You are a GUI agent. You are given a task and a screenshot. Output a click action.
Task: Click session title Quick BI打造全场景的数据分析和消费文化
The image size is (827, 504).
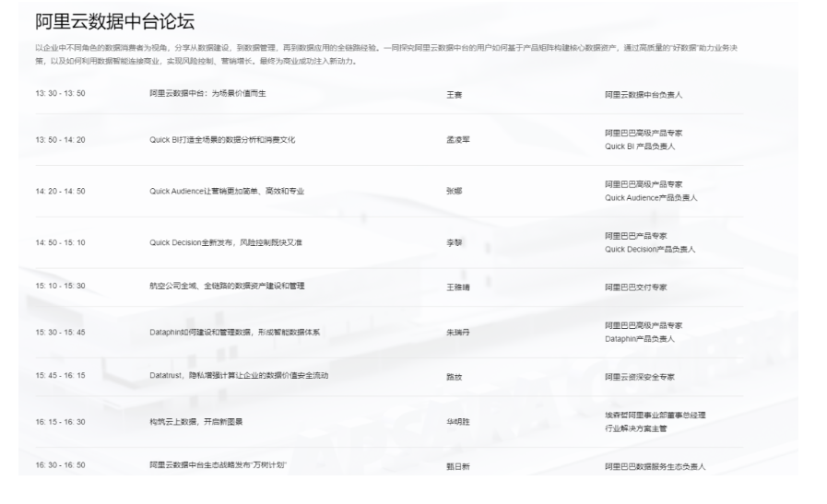pos(222,140)
